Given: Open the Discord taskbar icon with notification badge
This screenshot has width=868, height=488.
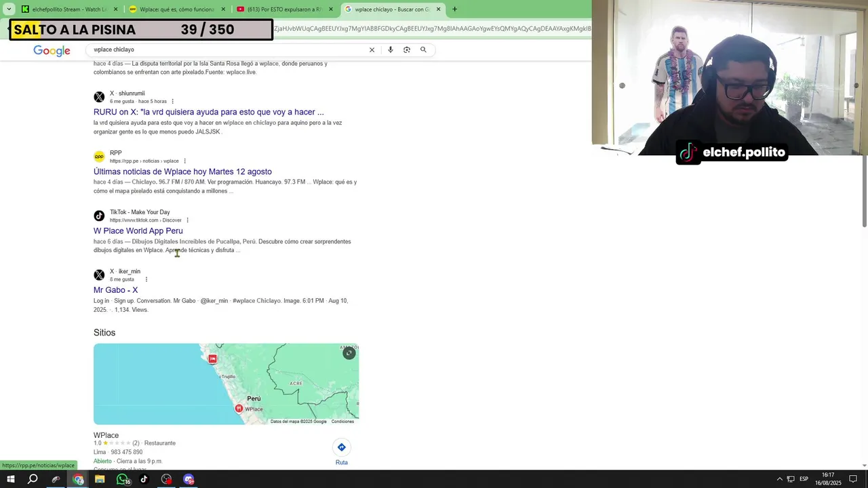Looking at the screenshot, I should 189,479.
